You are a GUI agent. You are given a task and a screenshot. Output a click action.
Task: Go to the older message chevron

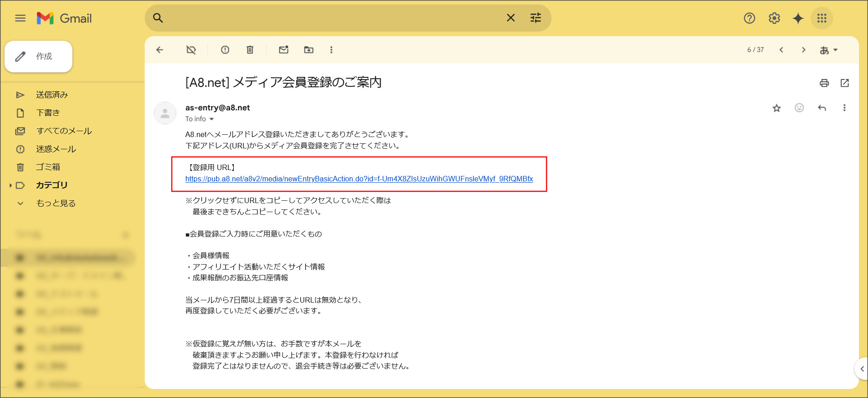[x=803, y=50]
